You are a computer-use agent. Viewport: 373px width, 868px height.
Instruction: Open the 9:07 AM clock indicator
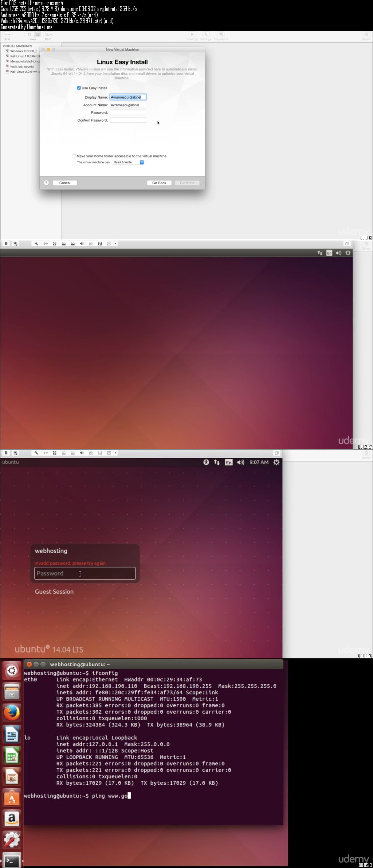pos(259,462)
